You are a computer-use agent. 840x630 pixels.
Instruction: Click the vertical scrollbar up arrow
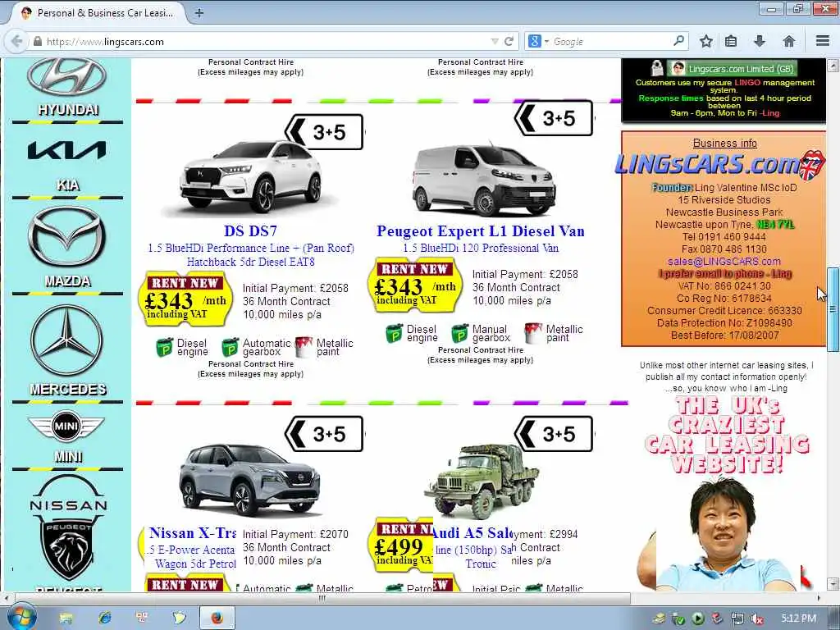[833, 66]
